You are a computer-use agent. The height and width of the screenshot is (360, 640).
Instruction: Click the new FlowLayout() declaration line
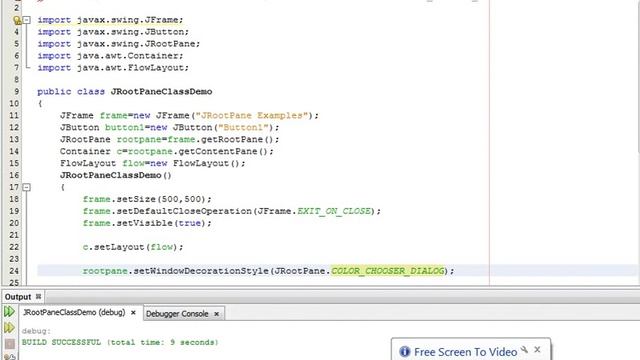click(153, 163)
